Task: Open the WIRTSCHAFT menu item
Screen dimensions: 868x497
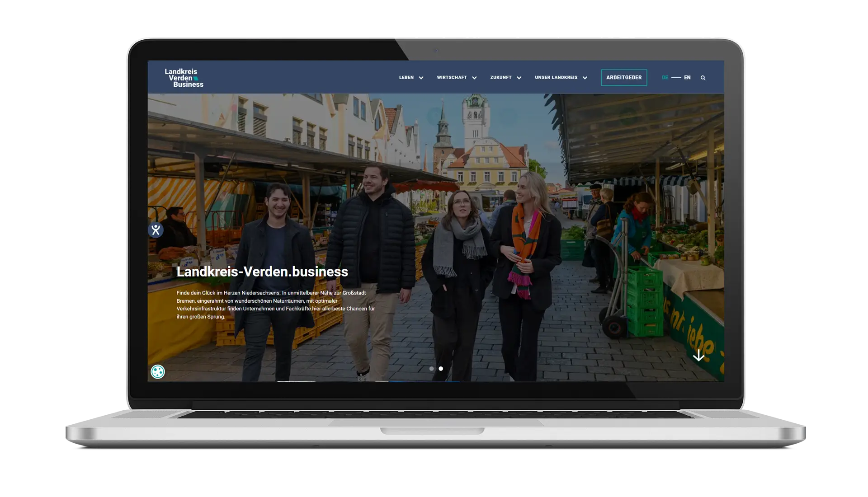Action: click(x=452, y=77)
